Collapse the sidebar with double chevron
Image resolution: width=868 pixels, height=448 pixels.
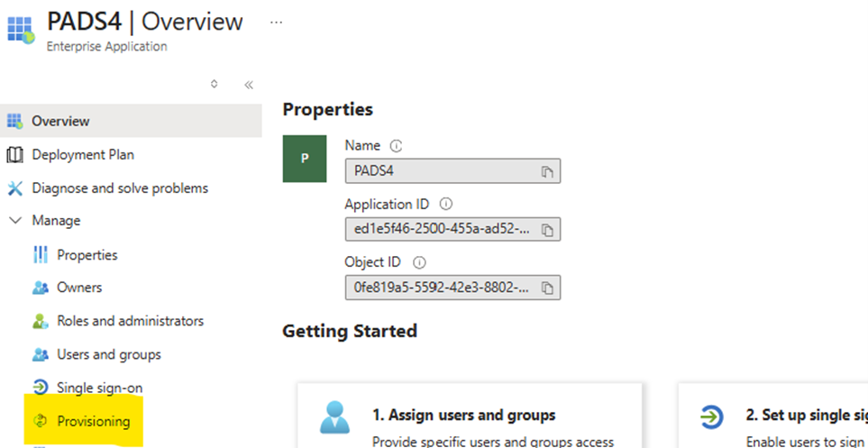[249, 85]
